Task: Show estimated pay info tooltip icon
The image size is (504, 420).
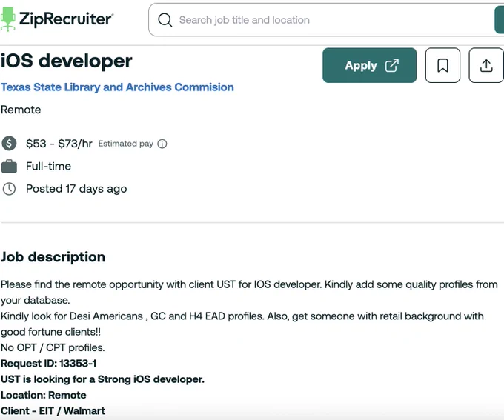Action: click(x=162, y=144)
